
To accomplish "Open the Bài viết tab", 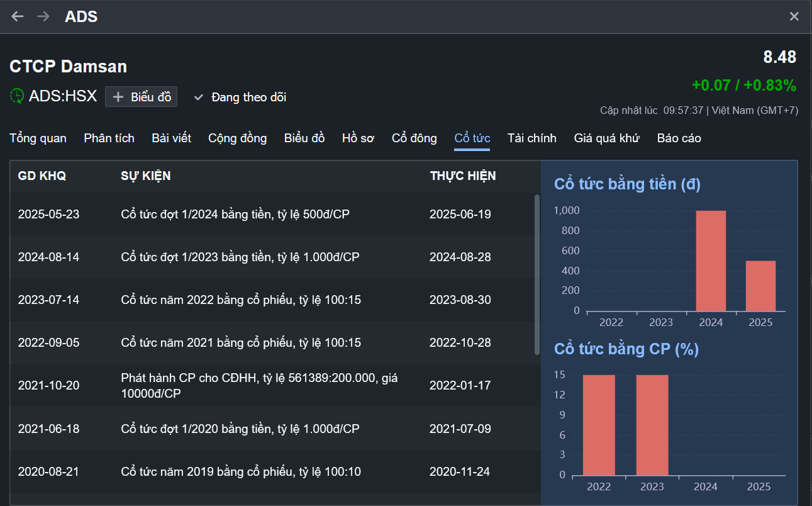I will tap(171, 138).
